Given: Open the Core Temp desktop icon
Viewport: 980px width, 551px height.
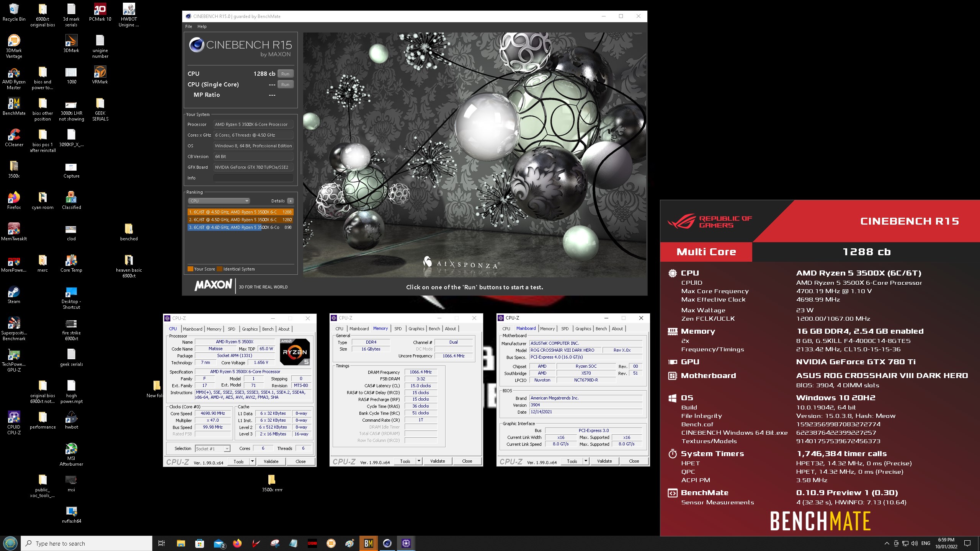Looking at the screenshot, I should click(x=71, y=263).
